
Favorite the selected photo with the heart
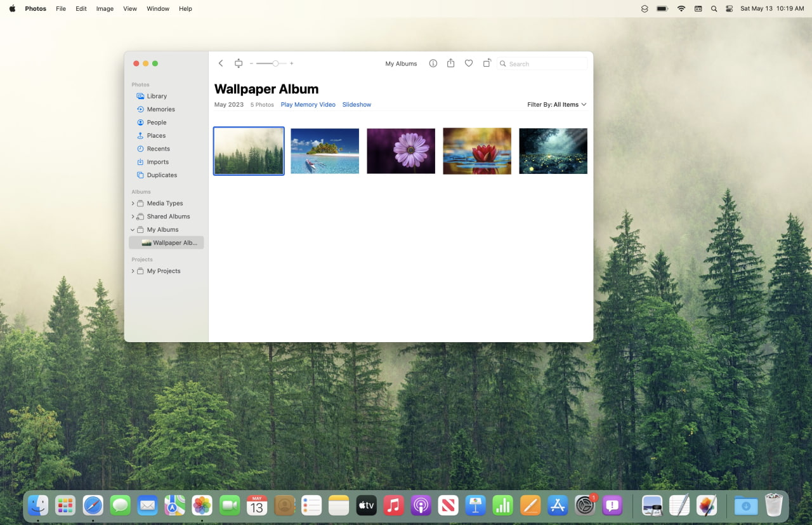pyautogui.click(x=469, y=63)
